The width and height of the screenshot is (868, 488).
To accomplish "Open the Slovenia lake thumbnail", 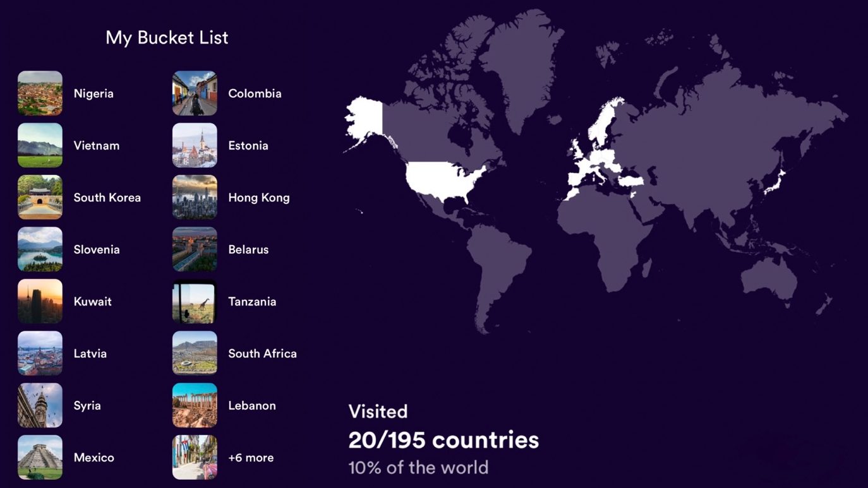I will coord(40,249).
